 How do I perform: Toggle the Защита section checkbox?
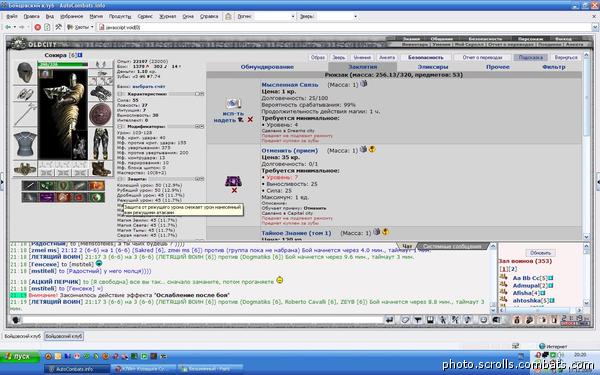point(121,179)
